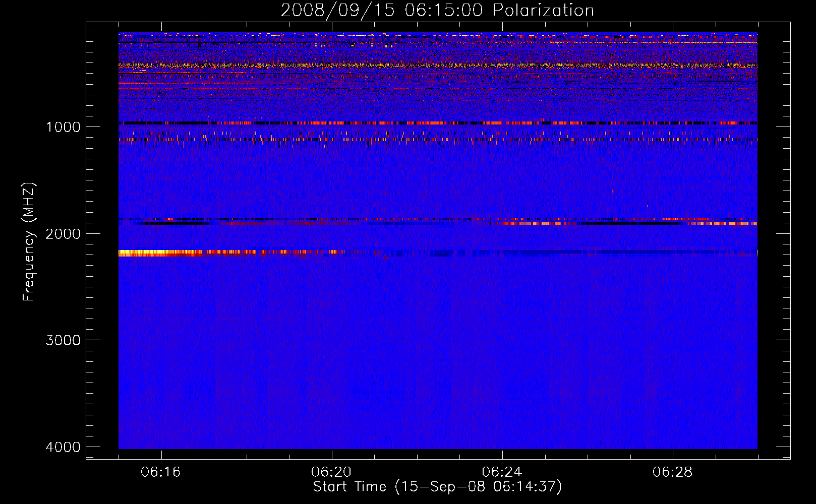The height and width of the screenshot is (504, 816).
Task: Click the "Frequency (MHZ)" y-axis label
Action: pyautogui.click(x=29, y=242)
